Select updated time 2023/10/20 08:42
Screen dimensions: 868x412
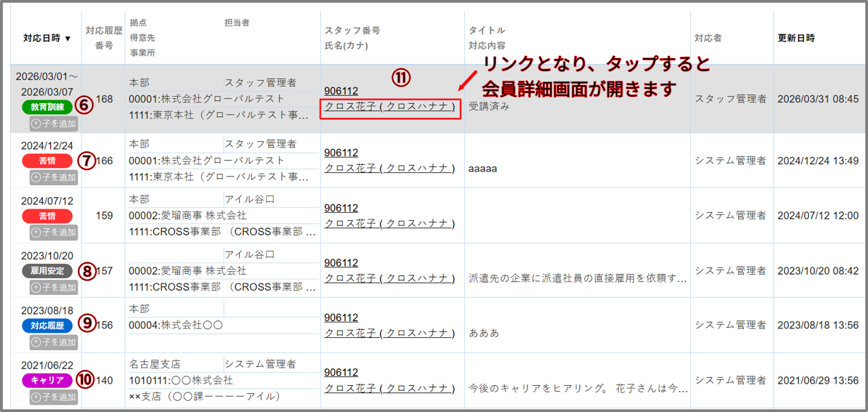(x=818, y=271)
